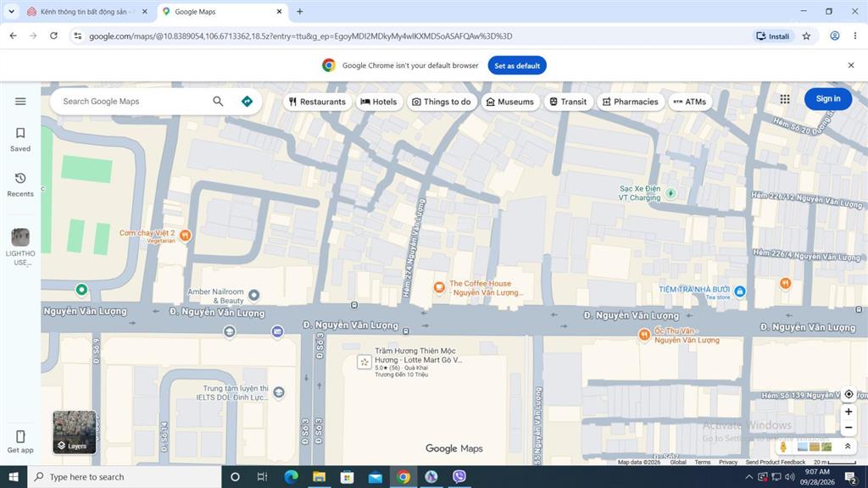Select the Things to do chip
This screenshot has height=488, width=868.
coord(442,102)
